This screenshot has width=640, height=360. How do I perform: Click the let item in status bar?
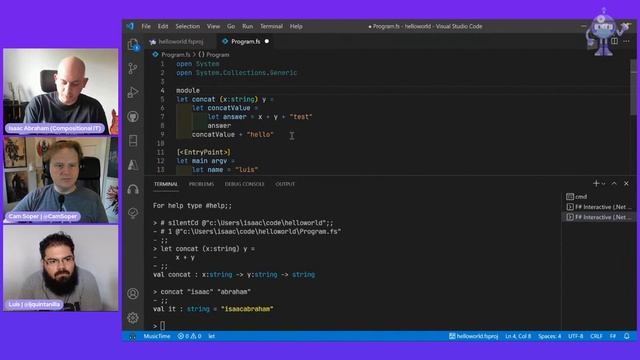coord(211,336)
